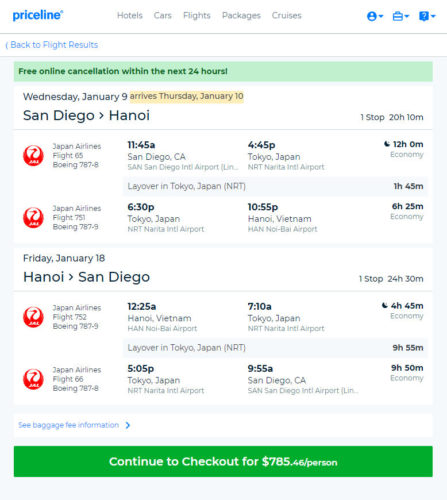Go to the Flights navigation item
This screenshot has height=500, width=447.
(197, 16)
